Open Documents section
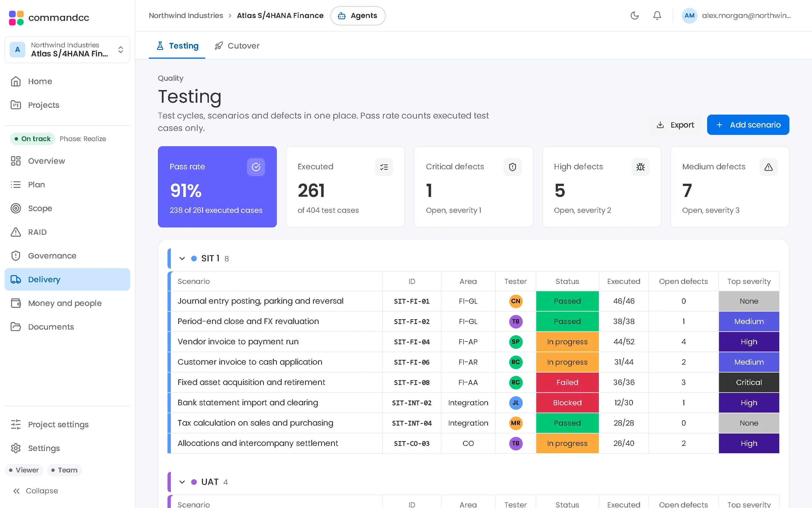 coord(67,327)
